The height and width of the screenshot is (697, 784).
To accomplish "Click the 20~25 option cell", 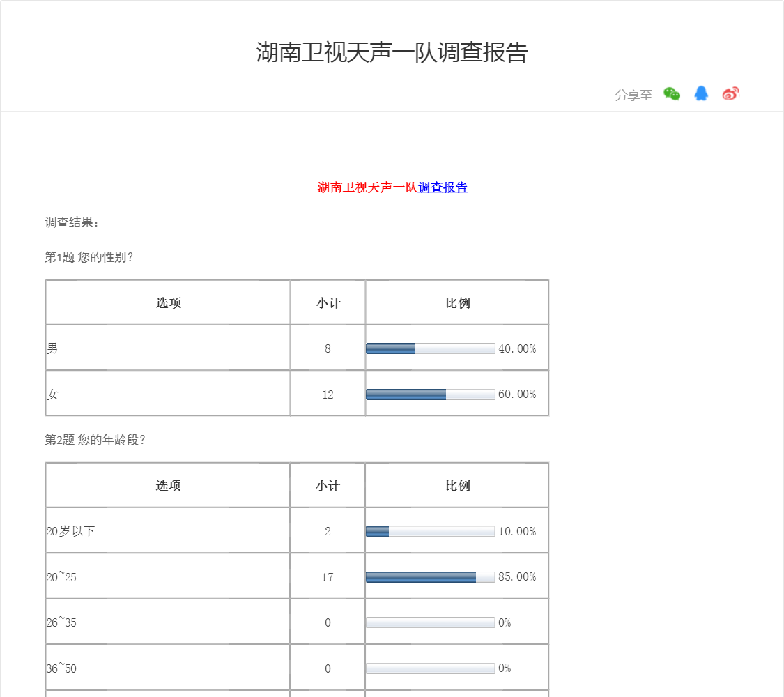I will click(168, 576).
